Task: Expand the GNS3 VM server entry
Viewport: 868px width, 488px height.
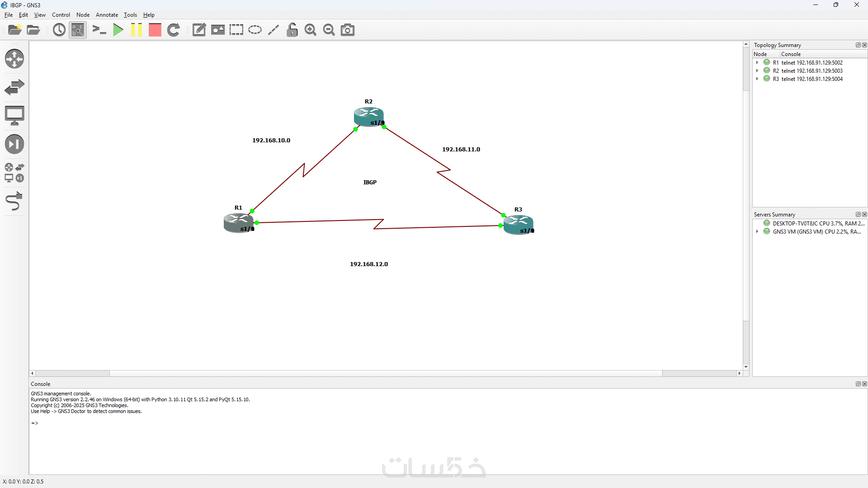Action: [x=757, y=232]
